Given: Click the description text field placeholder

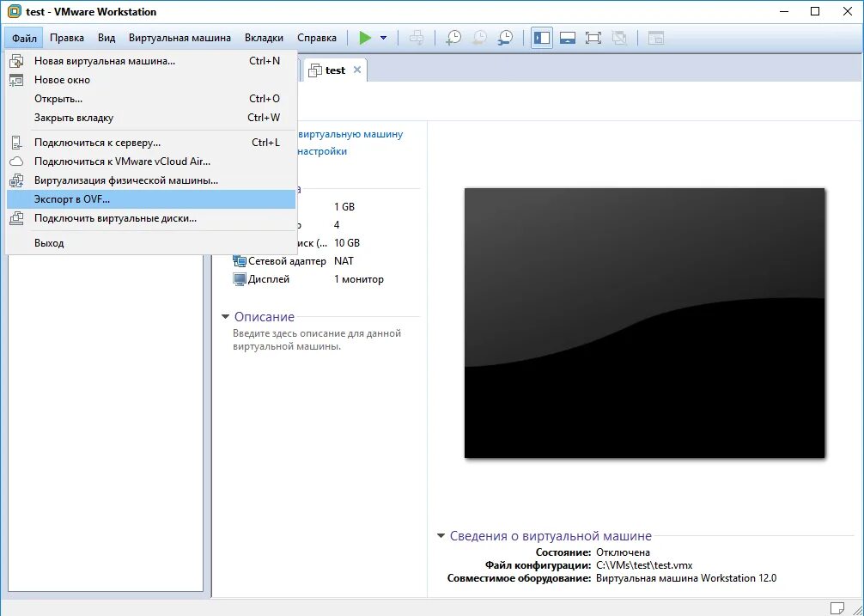Looking at the screenshot, I should [317, 340].
